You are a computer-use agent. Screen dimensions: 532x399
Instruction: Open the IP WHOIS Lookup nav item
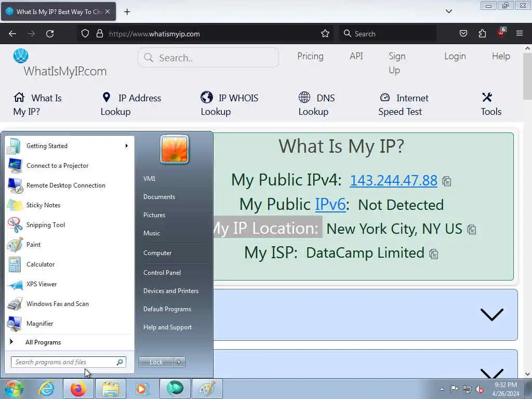coord(229,104)
